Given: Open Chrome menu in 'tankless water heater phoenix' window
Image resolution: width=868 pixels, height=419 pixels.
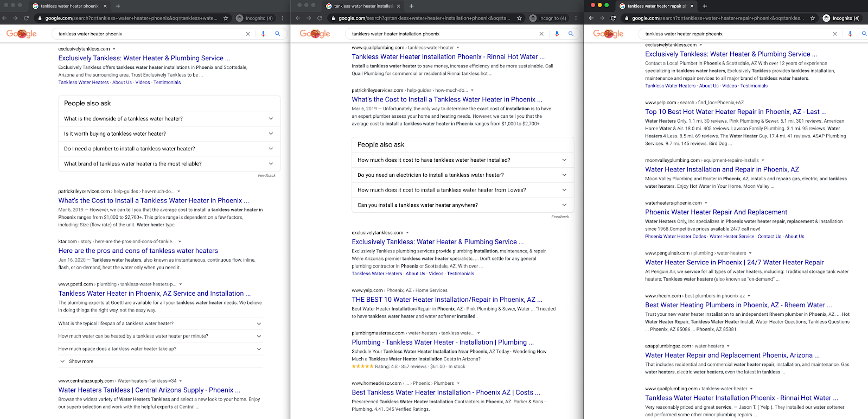Looking at the screenshot, I should [283, 18].
